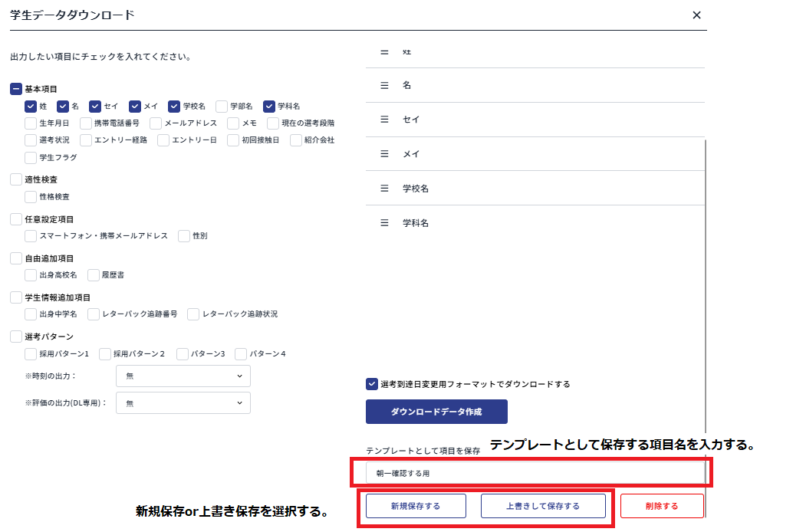Click the drag handle icon next to 学科名

point(384,222)
